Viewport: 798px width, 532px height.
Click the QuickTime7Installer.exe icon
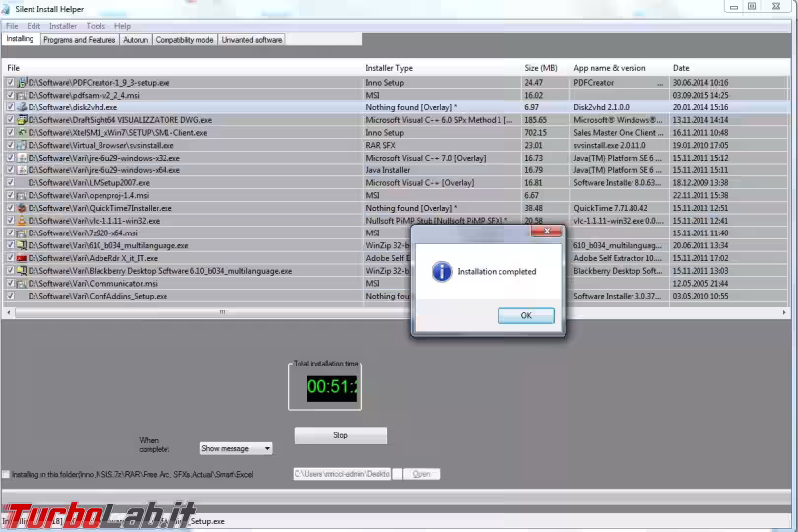(22, 208)
